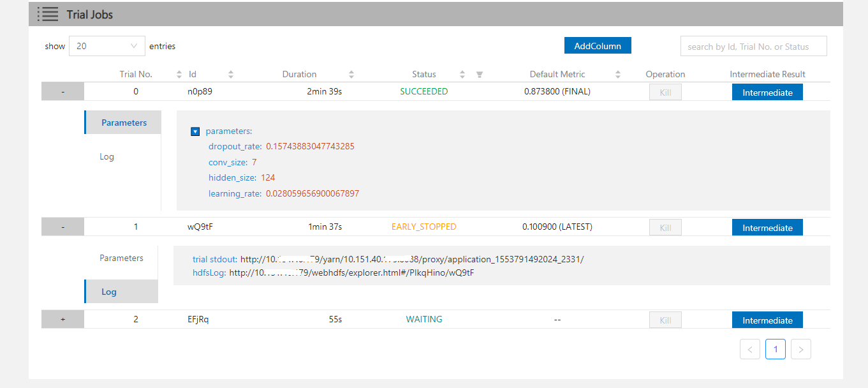
Task: Collapse trial 0 row details
Action: click(63, 92)
